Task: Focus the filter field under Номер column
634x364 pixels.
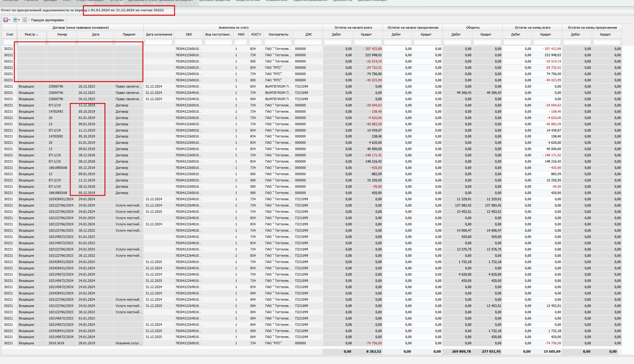Action: (x=62, y=42)
